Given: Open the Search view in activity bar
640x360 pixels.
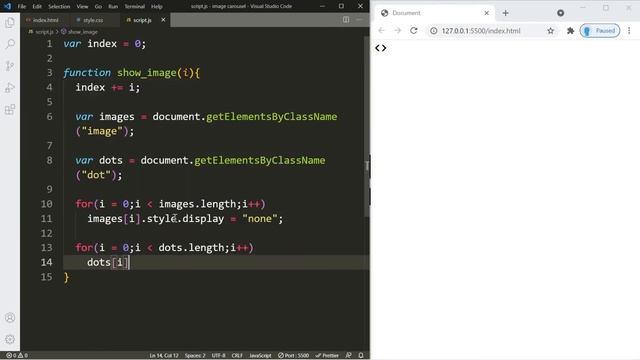Looking at the screenshot, I should click(10, 44).
